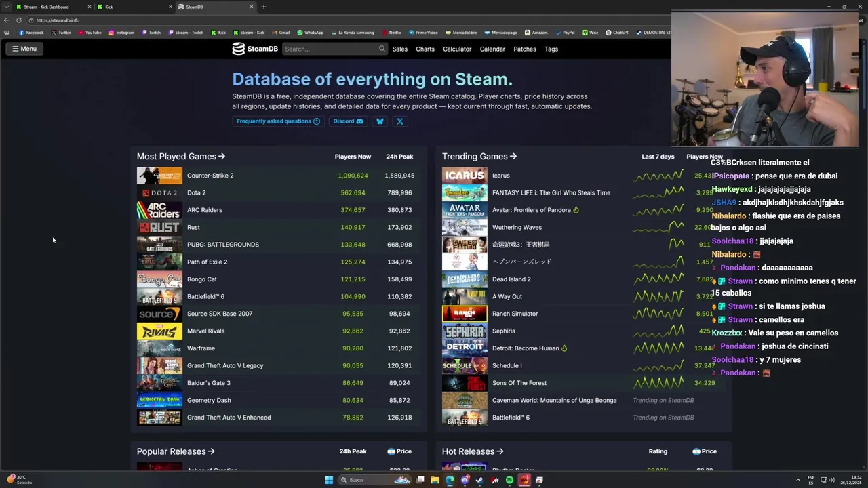The height and width of the screenshot is (488, 868).
Task: Open the weather widget in the taskbar
Action: coord(19,480)
